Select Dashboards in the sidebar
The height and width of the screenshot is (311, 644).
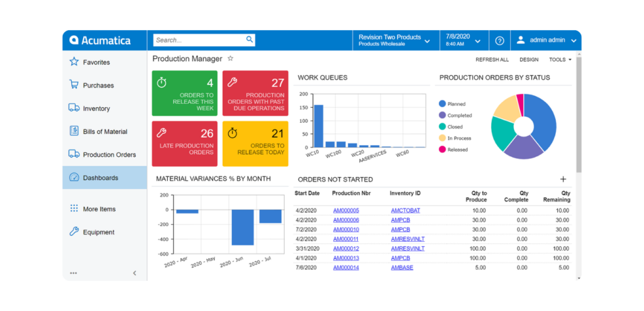point(101,178)
